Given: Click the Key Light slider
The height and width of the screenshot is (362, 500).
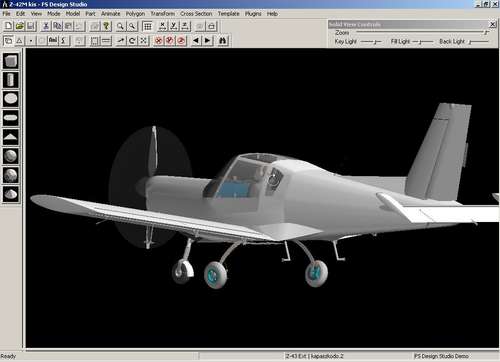Looking at the screenshot, I should point(371,42).
